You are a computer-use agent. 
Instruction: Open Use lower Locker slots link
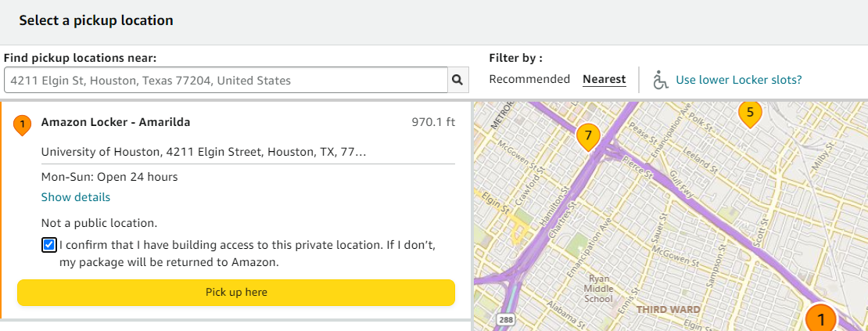[x=738, y=80]
